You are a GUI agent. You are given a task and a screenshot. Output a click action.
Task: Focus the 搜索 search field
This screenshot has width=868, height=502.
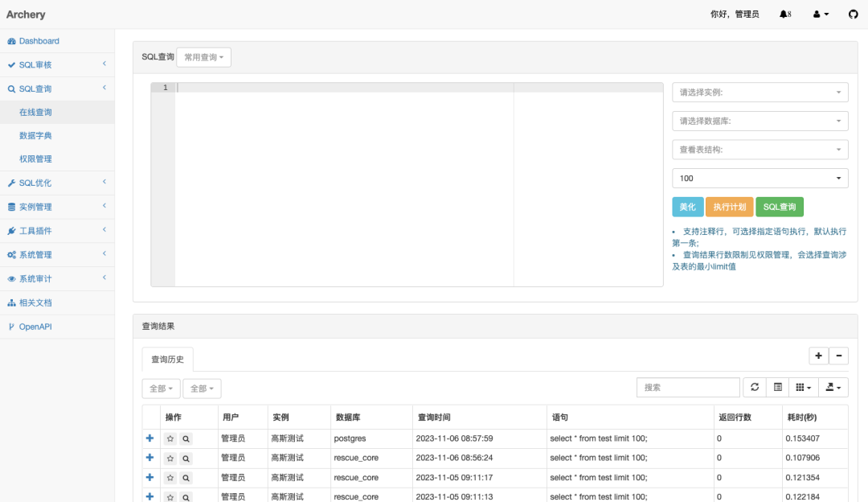point(688,387)
